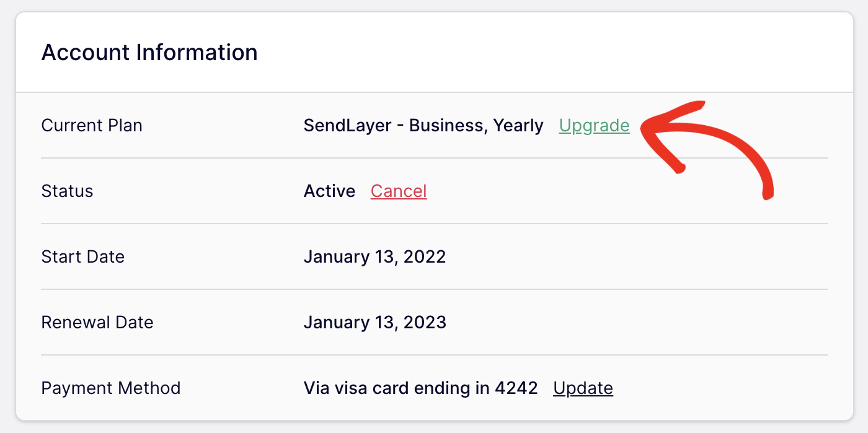Click the Payment Method row label
Image resolution: width=868 pixels, height=433 pixels.
click(x=110, y=388)
